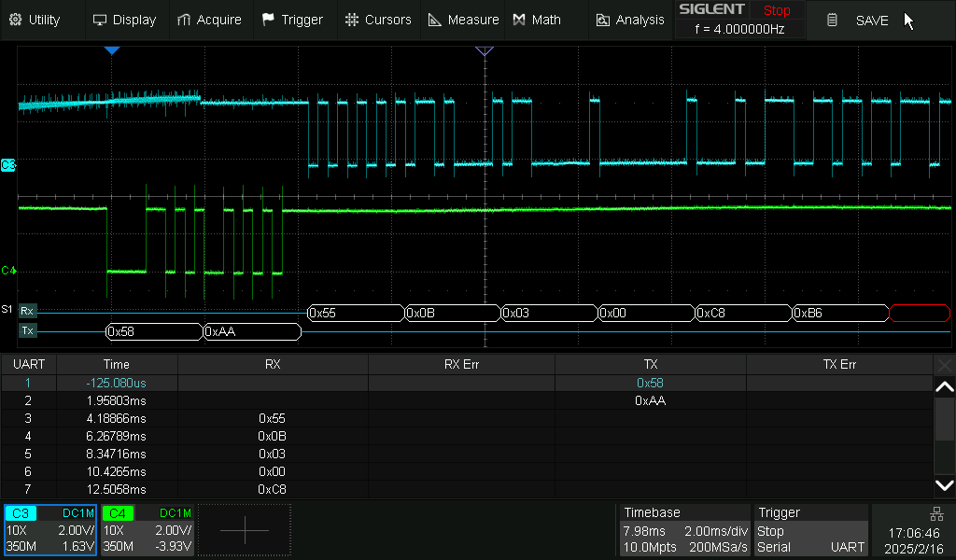956x560 pixels.
Task: Click the Measure ruler icon
Action: click(434, 20)
